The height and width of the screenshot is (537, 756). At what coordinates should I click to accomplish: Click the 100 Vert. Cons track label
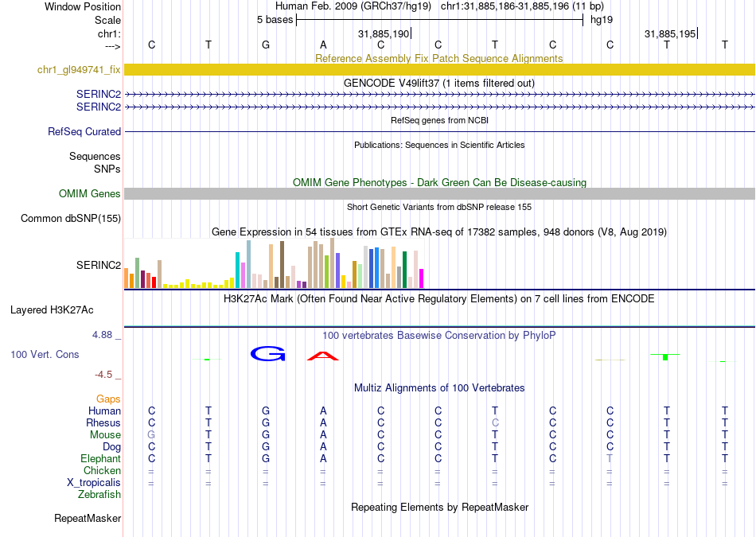45,354
